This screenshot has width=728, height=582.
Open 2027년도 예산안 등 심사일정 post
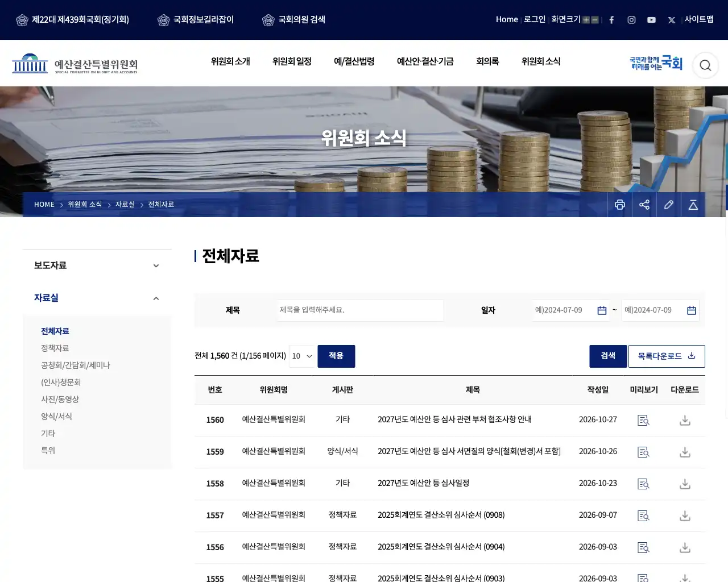[x=424, y=483]
